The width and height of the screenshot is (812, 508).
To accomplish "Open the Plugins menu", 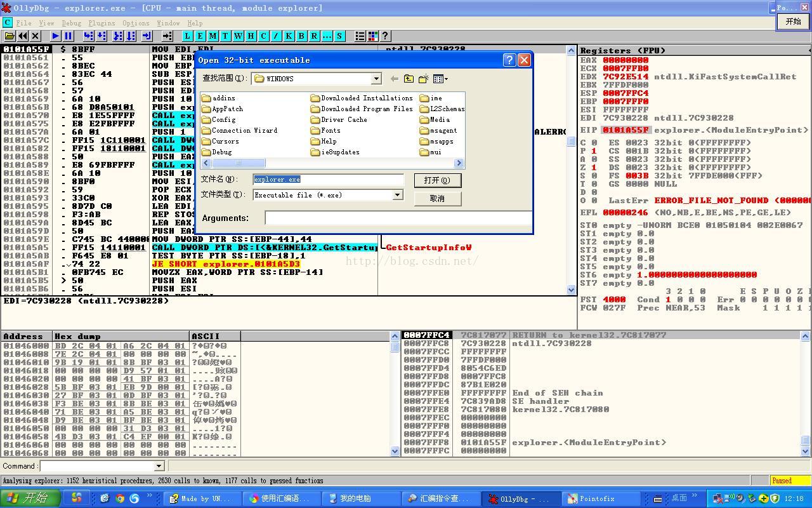I will click(x=101, y=23).
